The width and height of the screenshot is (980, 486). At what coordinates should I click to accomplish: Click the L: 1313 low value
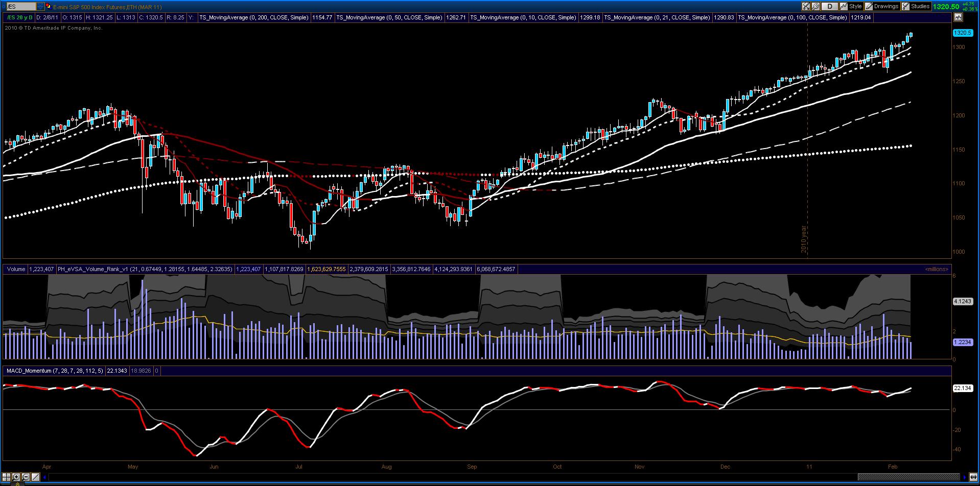[x=126, y=17]
